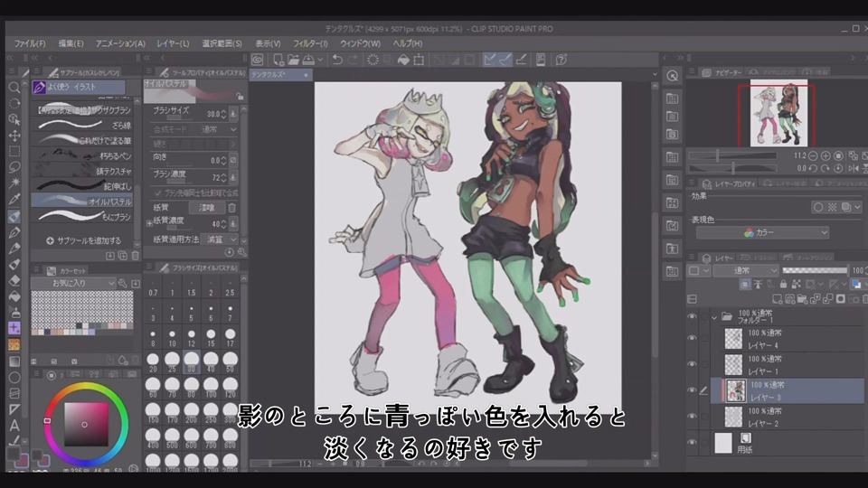This screenshot has height=488, width=868.
Task: Open the 表現色 カラー dropdown
Action: coord(762,233)
